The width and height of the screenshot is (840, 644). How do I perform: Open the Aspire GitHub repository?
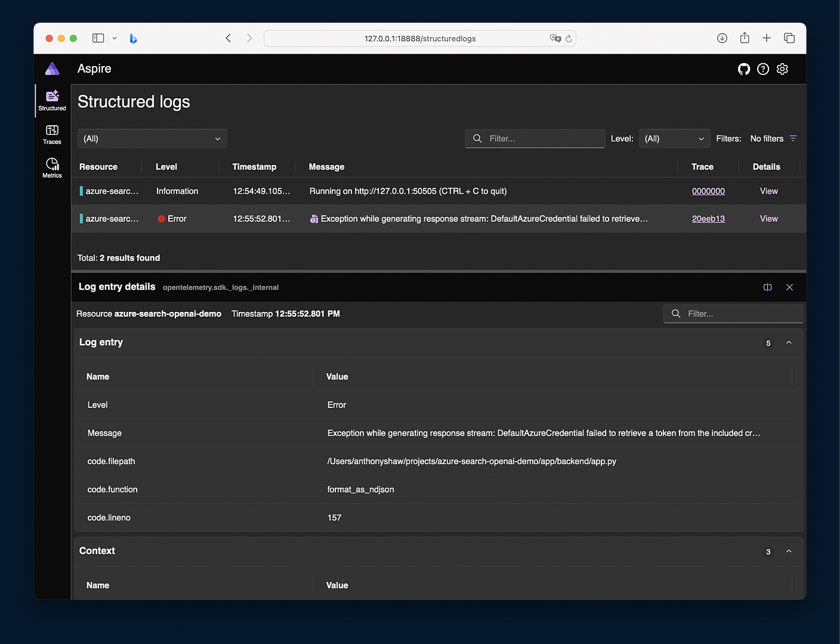(x=743, y=69)
